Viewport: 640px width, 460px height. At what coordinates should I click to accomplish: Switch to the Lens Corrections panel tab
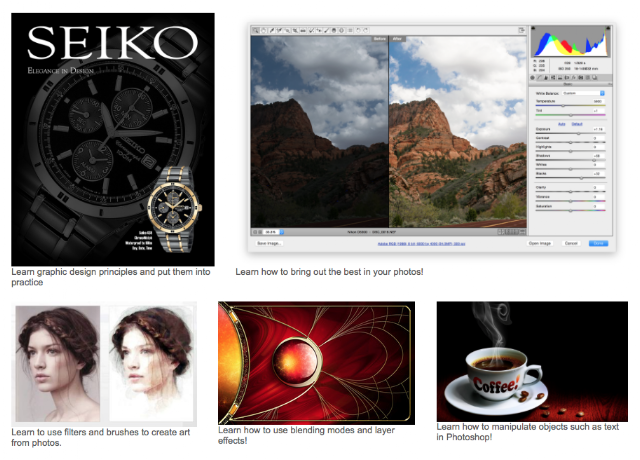[x=567, y=78]
